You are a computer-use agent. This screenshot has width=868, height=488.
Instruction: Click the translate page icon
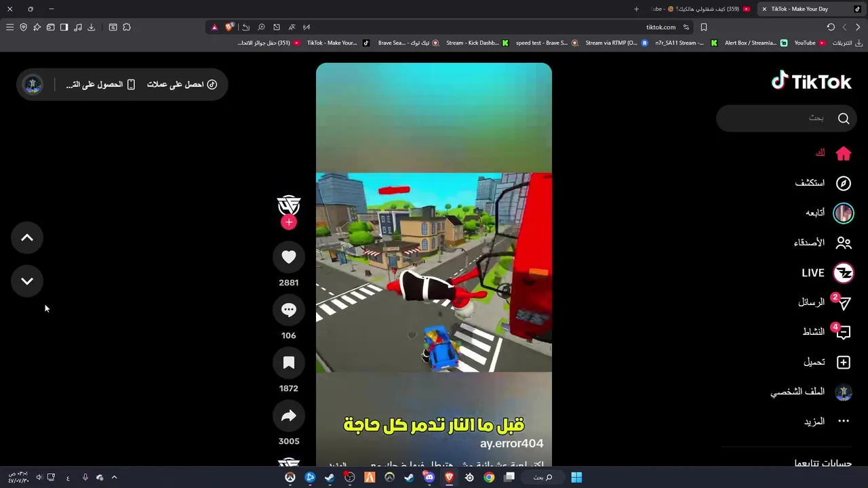coord(292,27)
